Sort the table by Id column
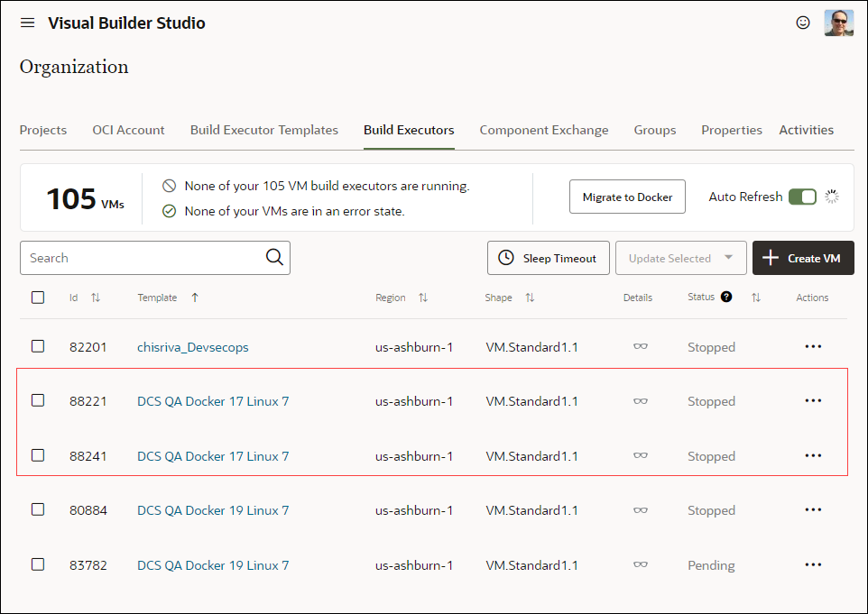 tap(96, 298)
